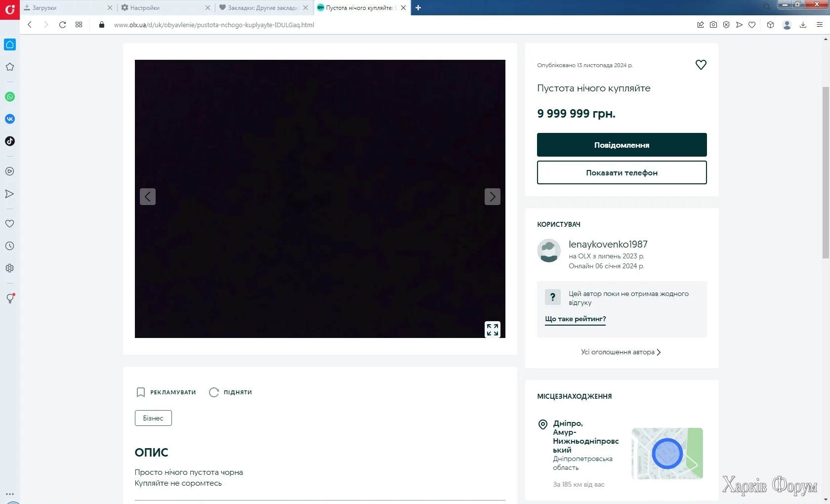The width and height of the screenshot is (830, 504).
Task: Open the share page icon in address bar
Action: tap(701, 25)
